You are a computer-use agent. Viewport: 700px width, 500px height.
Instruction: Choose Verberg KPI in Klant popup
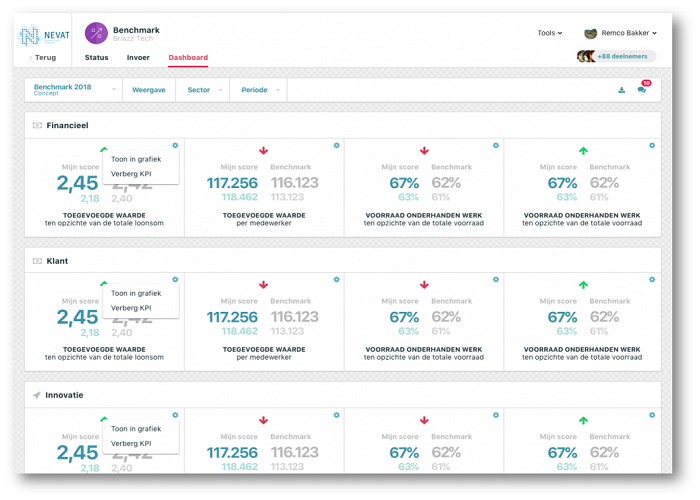131,308
